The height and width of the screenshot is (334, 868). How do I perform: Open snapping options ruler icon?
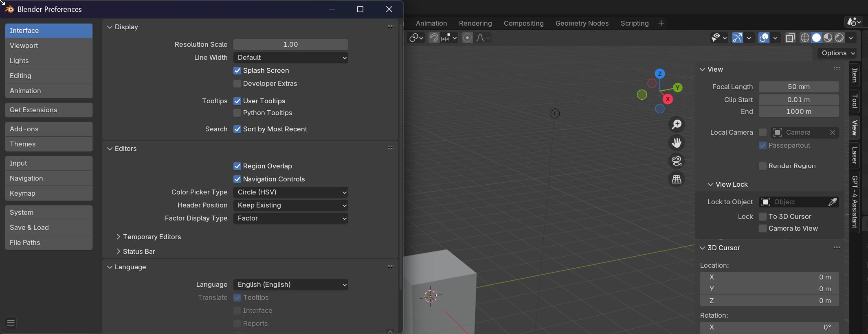pyautogui.click(x=449, y=38)
